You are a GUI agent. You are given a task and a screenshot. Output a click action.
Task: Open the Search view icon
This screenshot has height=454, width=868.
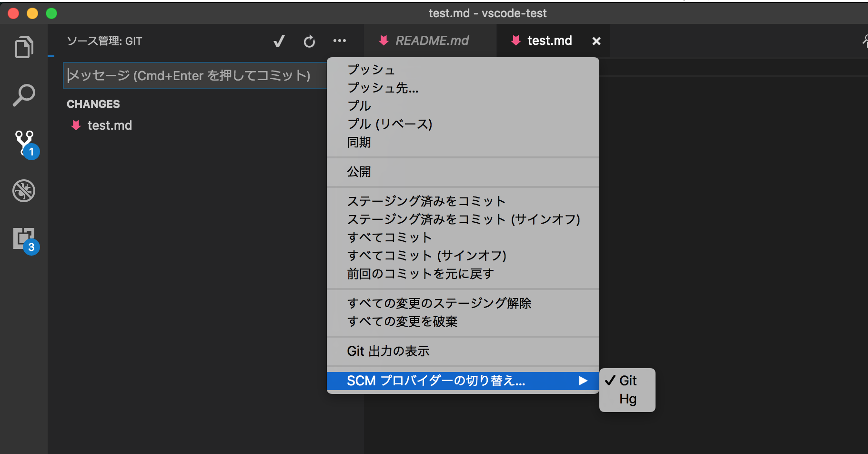click(x=24, y=95)
